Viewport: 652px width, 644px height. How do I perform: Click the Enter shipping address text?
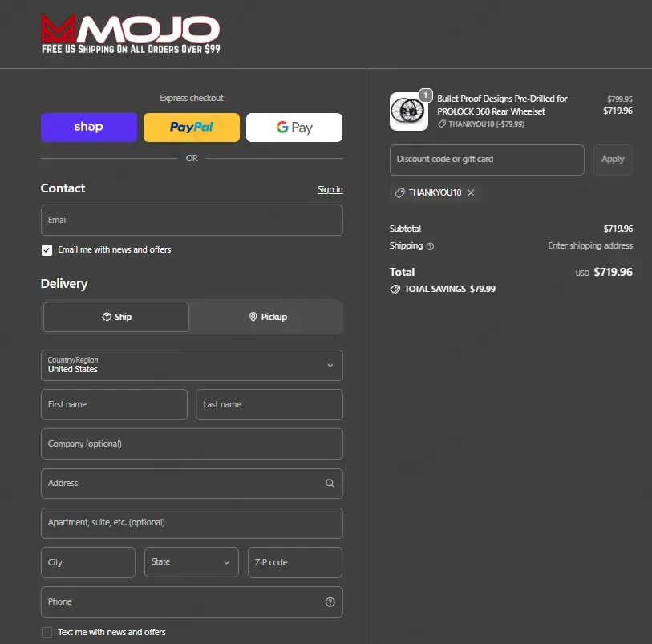(x=590, y=245)
